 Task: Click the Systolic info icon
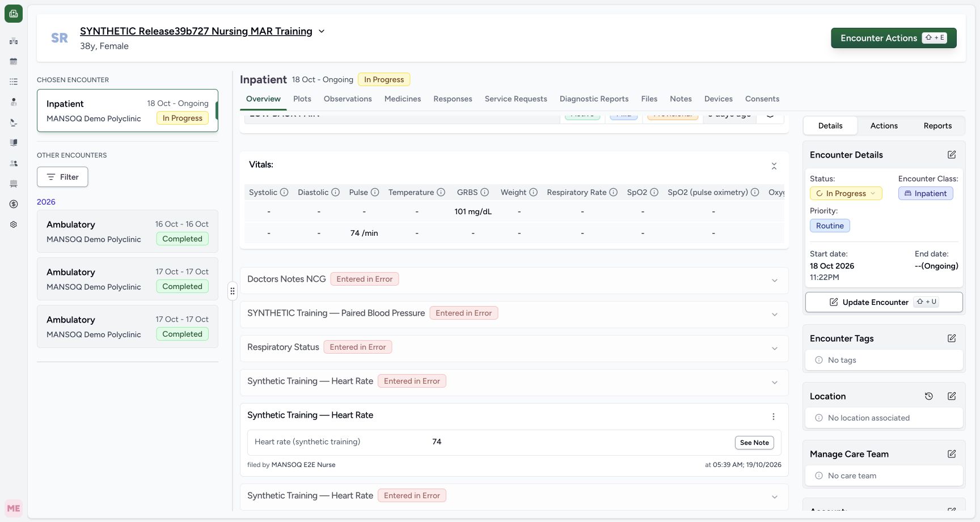pyautogui.click(x=284, y=192)
